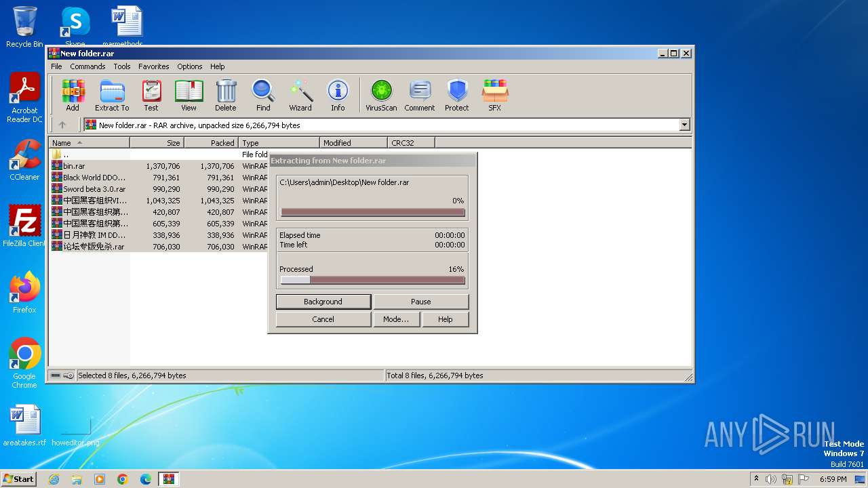Click the Mode... button

396,319
